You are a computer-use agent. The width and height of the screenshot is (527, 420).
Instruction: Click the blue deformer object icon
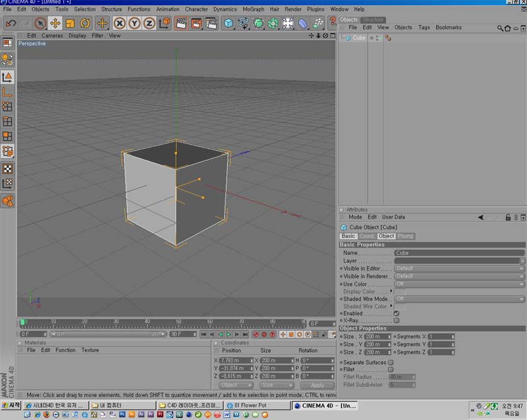pyautogui.click(x=303, y=23)
